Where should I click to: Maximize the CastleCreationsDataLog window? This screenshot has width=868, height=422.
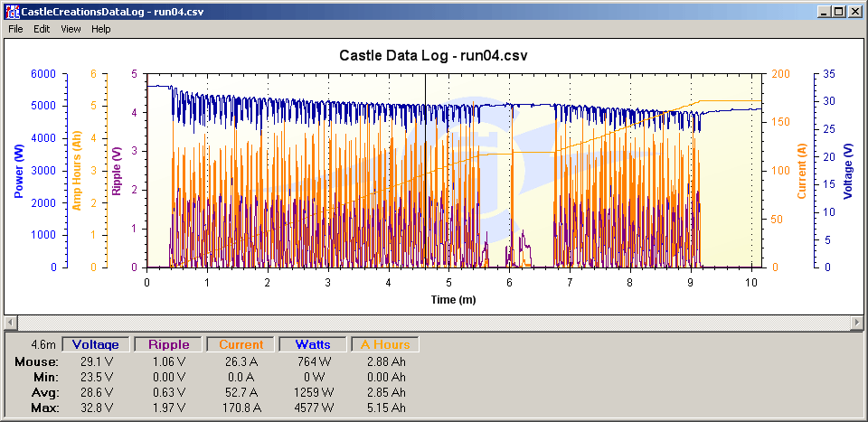pyautogui.click(x=839, y=11)
